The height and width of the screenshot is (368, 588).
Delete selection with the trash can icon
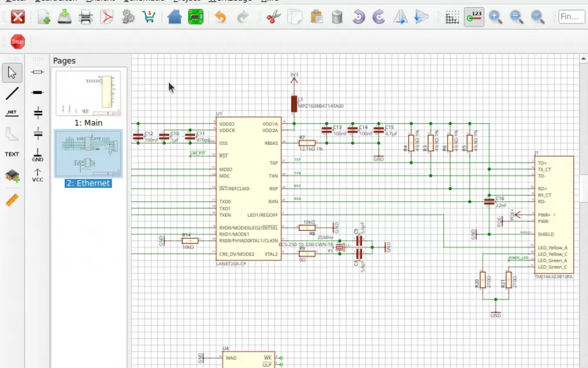click(337, 17)
